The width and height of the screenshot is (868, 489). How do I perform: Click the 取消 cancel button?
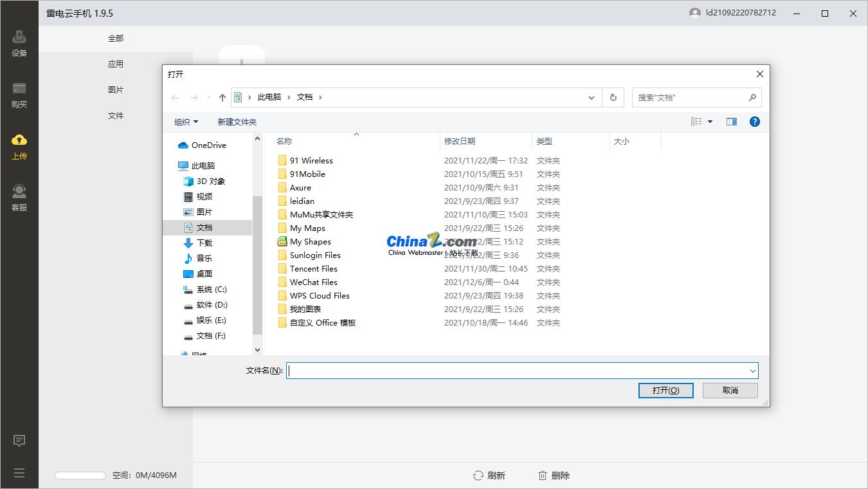click(730, 391)
